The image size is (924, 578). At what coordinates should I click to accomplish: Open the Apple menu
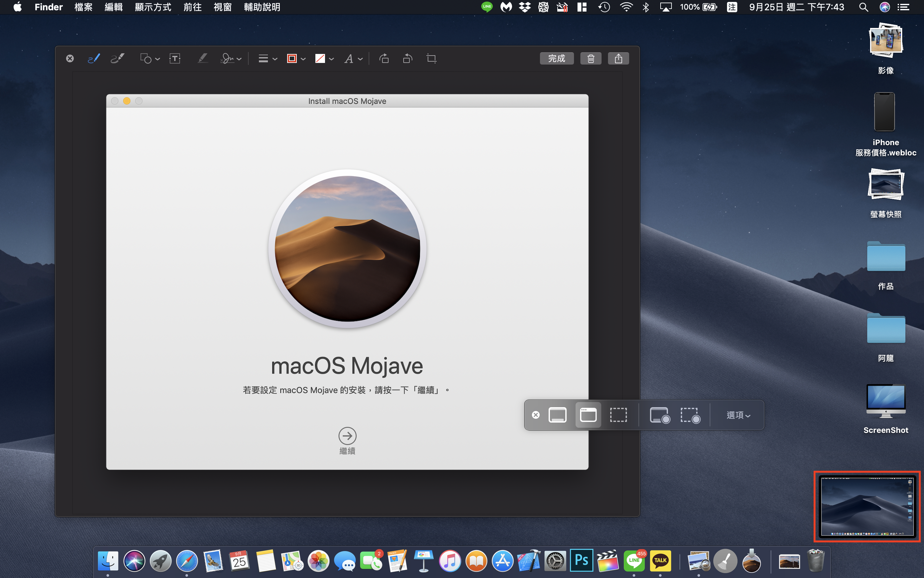pyautogui.click(x=18, y=7)
